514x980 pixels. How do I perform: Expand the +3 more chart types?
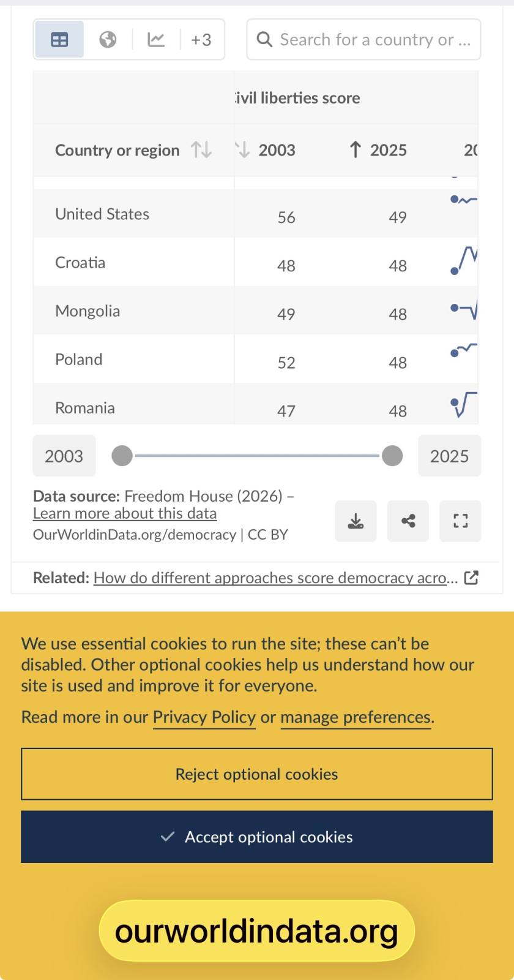pos(201,40)
